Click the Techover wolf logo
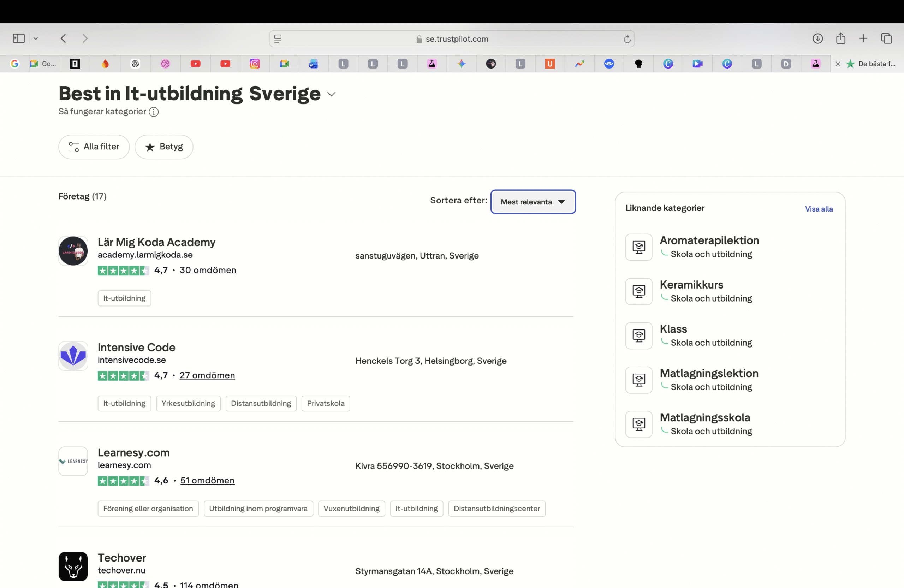 pos(73,566)
